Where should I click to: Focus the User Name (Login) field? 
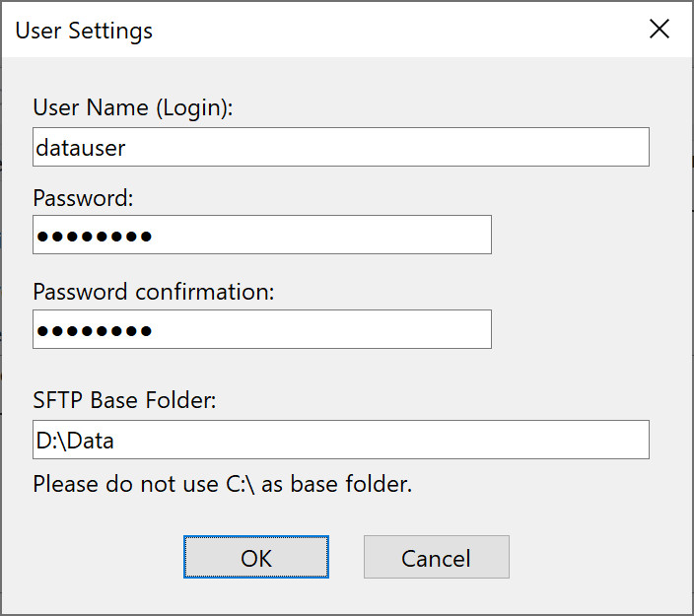pyautogui.click(x=394, y=147)
